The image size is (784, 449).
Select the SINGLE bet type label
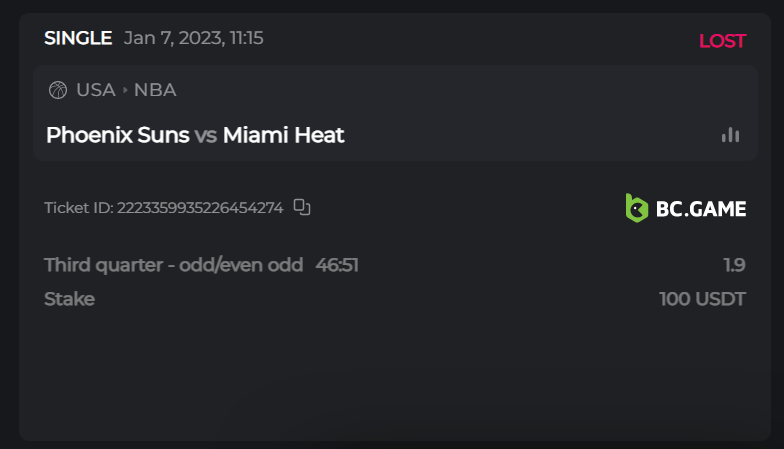point(78,39)
